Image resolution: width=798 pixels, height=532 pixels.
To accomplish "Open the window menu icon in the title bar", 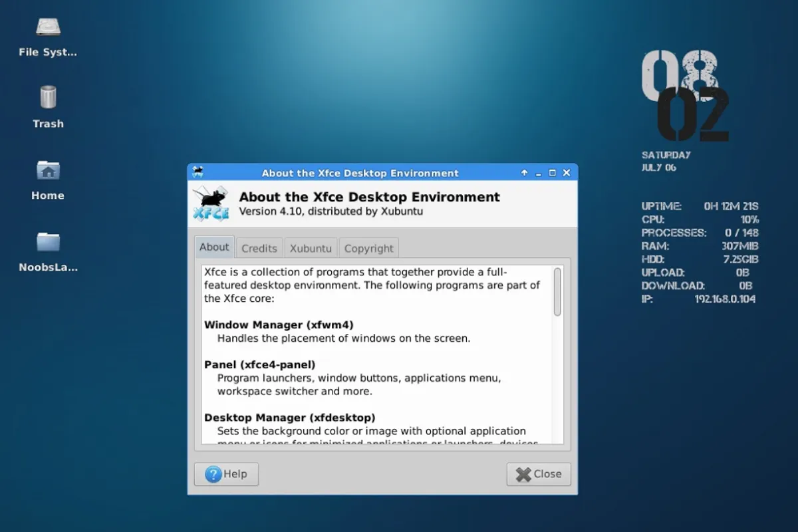I will tap(198, 172).
